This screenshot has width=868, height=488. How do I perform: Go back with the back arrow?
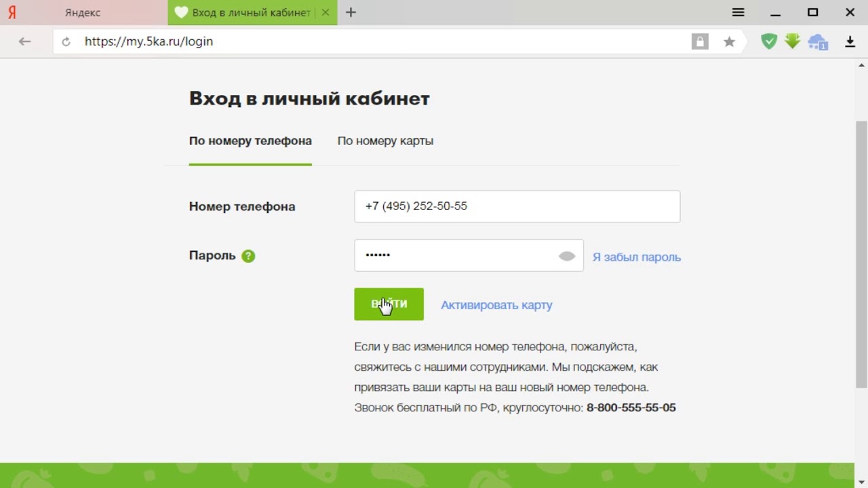[x=25, y=41]
